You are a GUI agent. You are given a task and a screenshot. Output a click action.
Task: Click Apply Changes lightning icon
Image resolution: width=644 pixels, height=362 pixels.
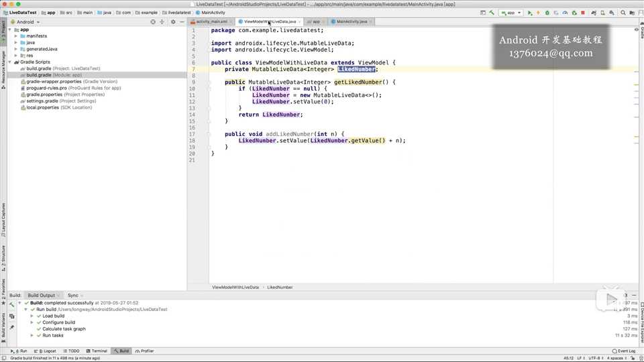click(x=538, y=13)
